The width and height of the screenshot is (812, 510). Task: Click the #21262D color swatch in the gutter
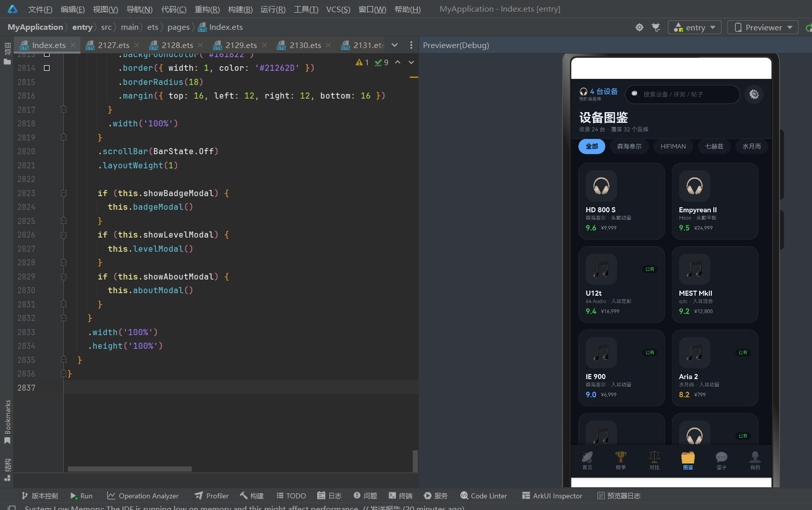click(47, 68)
